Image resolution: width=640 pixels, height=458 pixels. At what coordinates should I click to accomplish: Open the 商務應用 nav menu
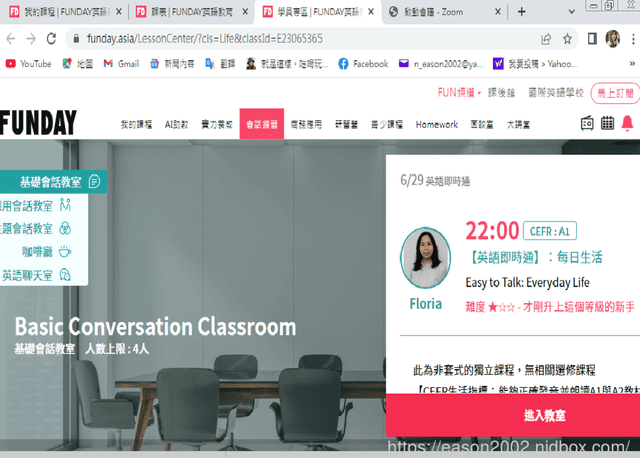click(306, 125)
